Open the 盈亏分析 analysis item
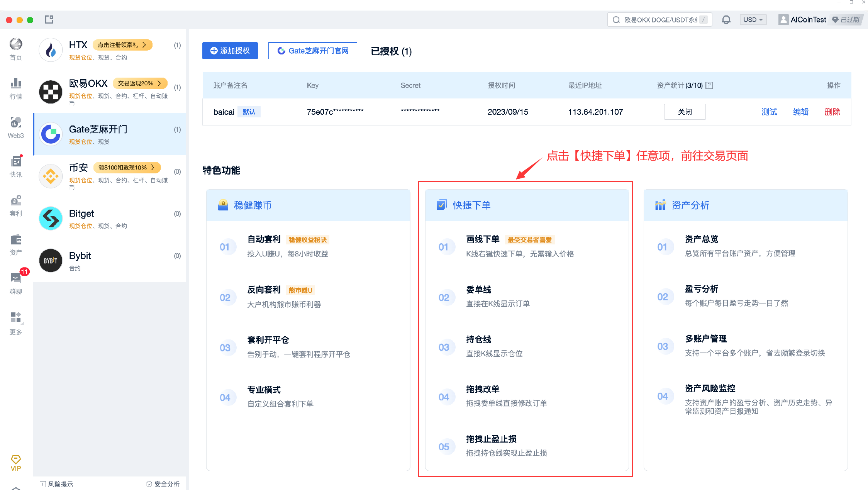The height and width of the screenshot is (490, 868). pyautogui.click(x=745, y=296)
